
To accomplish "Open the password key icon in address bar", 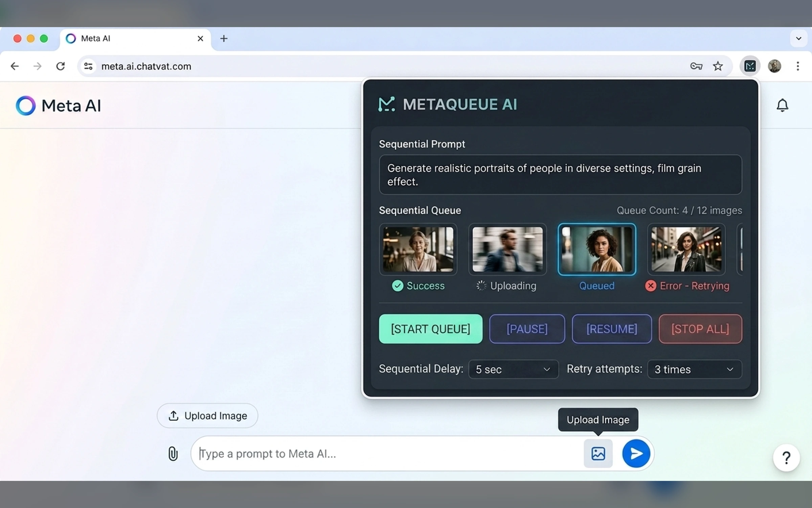I will click(x=696, y=66).
